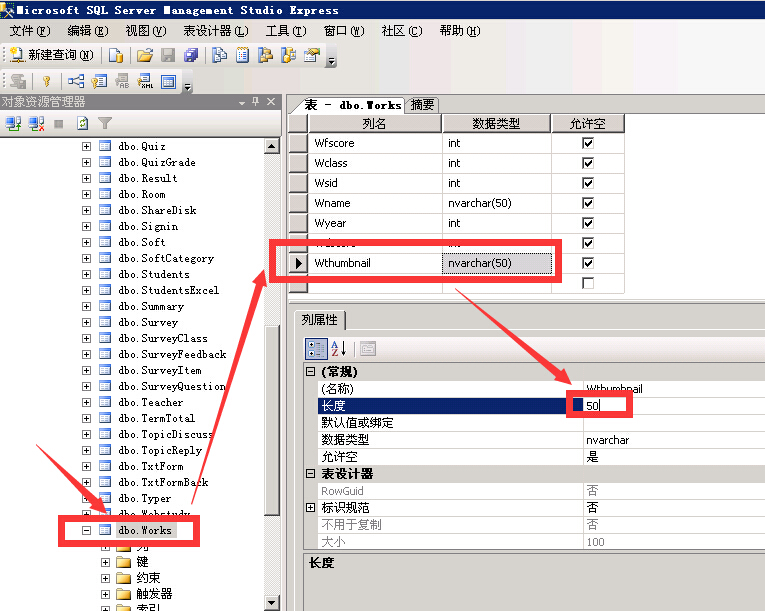The width and height of the screenshot is (765, 611).
Task: Click the Wthumbnail data type cell
Action: tap(497, 263)
